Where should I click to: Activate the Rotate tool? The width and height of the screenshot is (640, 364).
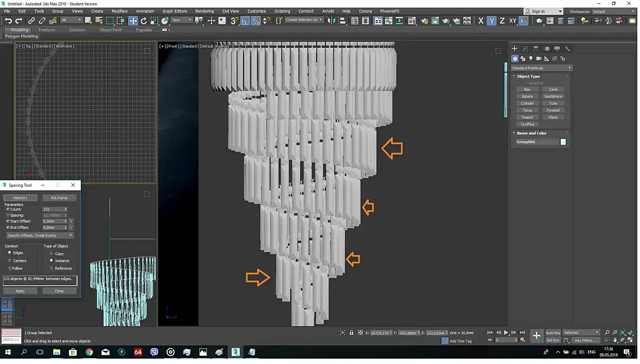144,21
